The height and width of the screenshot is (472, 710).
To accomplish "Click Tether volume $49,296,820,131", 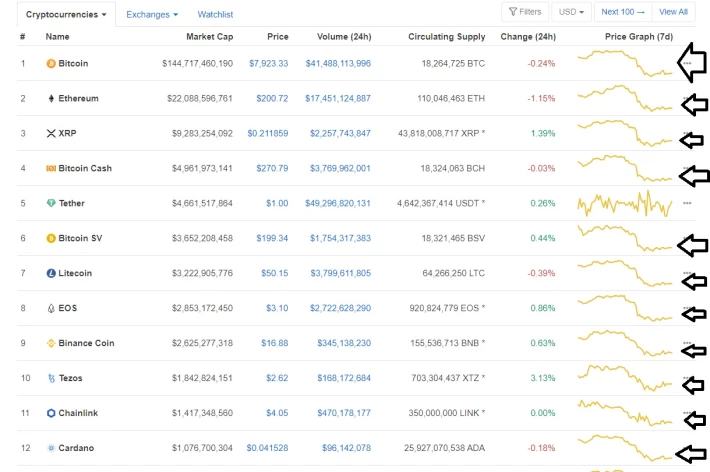I will (338, 203).
